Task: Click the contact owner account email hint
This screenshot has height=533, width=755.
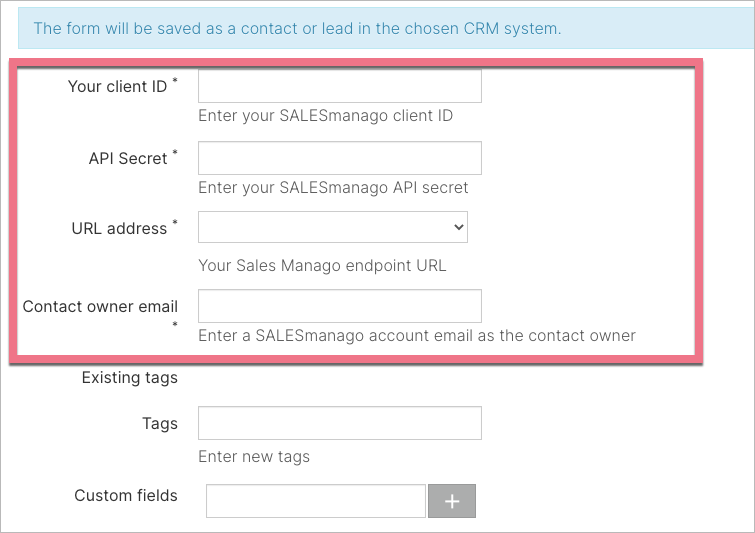Action: point(416,336)
